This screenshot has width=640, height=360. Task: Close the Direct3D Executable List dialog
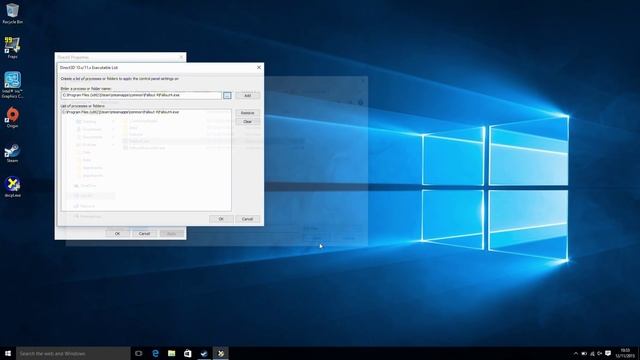click(259, 67)
